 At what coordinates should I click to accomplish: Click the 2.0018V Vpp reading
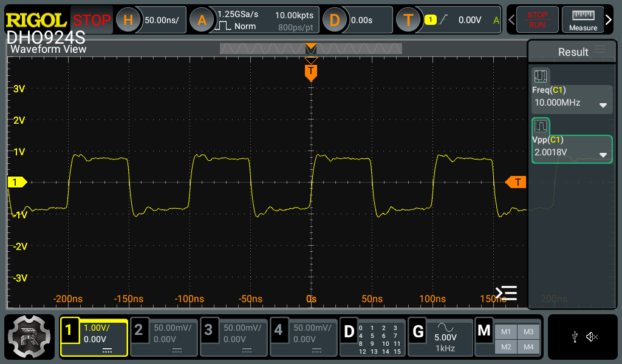point(550,152)
